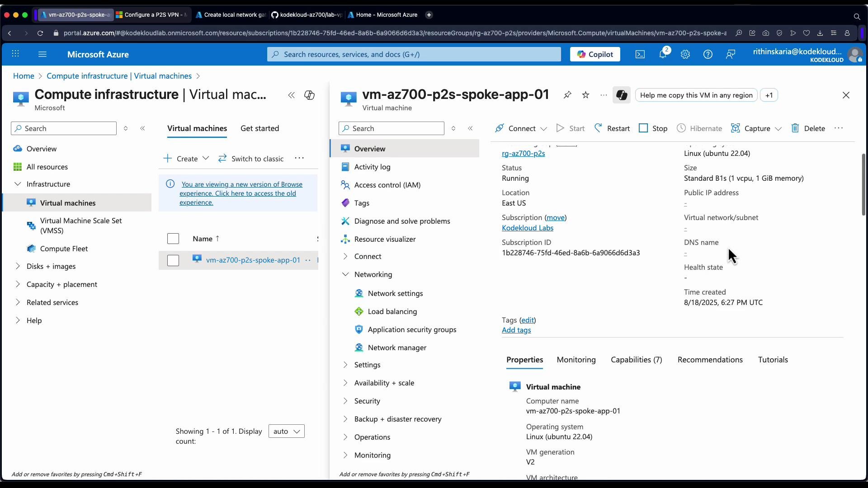Open the Capture dropdown arrow
This screenshot has height=488, width=868.
(778, 129)
